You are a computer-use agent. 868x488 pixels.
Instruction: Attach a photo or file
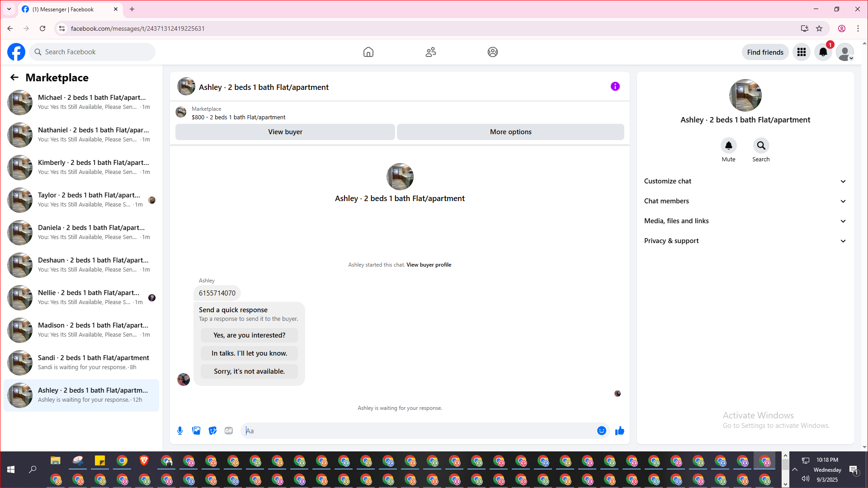(x=196, y=431)
